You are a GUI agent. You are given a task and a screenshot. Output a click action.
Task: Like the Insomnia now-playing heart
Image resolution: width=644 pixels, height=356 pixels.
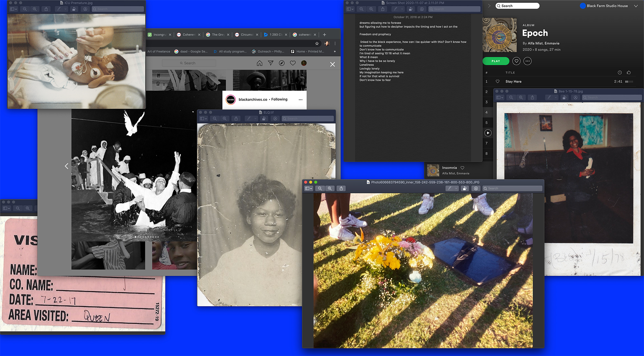462,168
